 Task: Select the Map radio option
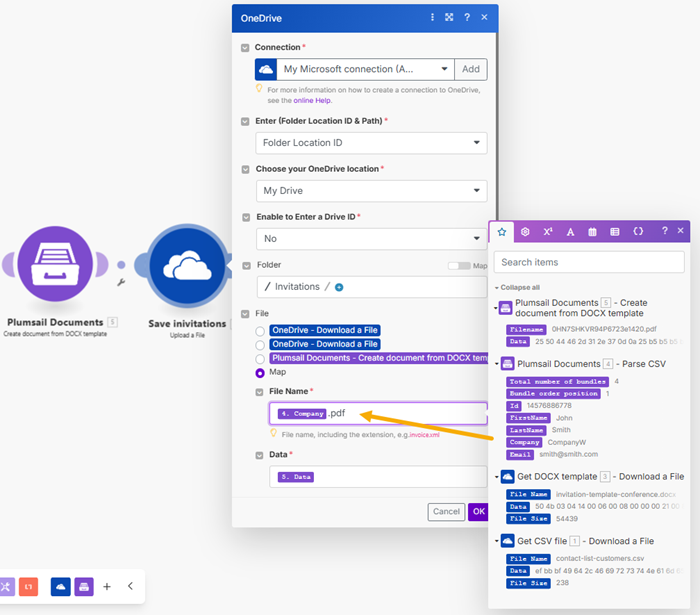(260, 373)
